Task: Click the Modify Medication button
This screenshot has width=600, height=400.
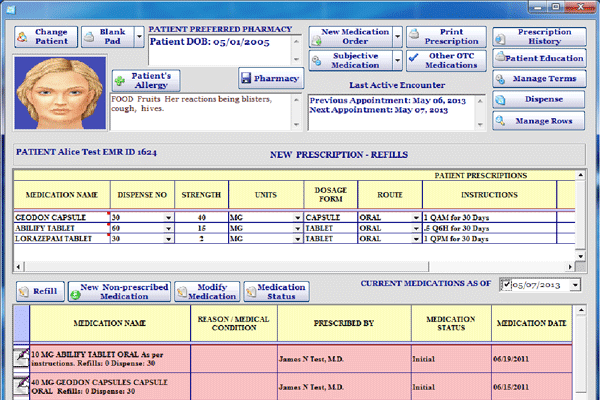Action: 208,291
